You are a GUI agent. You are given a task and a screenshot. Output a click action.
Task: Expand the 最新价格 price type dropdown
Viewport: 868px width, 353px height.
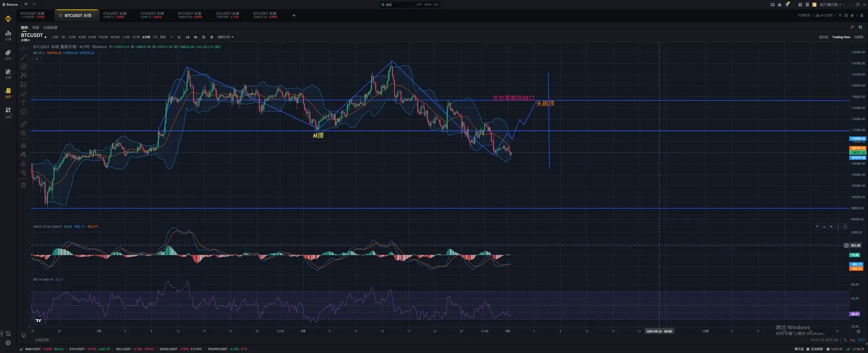(226, 37)
